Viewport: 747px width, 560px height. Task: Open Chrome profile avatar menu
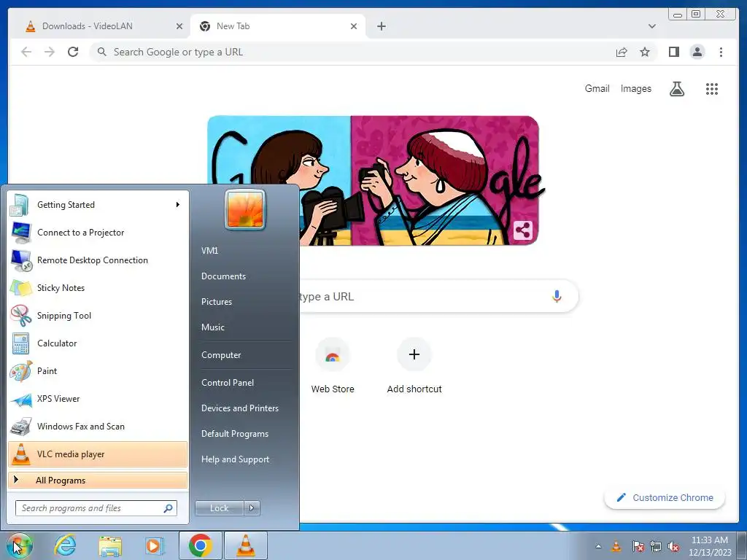tap(697, 52)
